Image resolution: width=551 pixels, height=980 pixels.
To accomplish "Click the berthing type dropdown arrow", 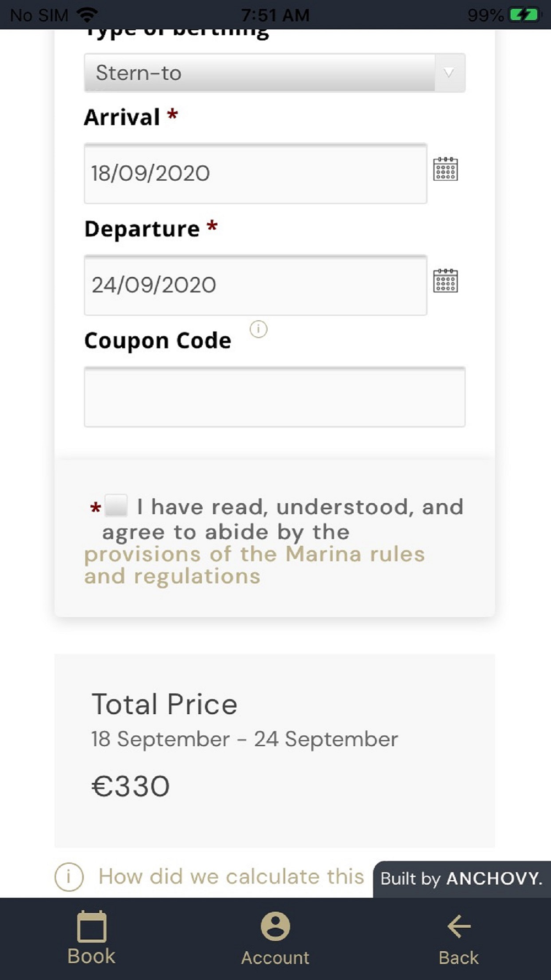I will pyautogui.click(x=449, y=73).
